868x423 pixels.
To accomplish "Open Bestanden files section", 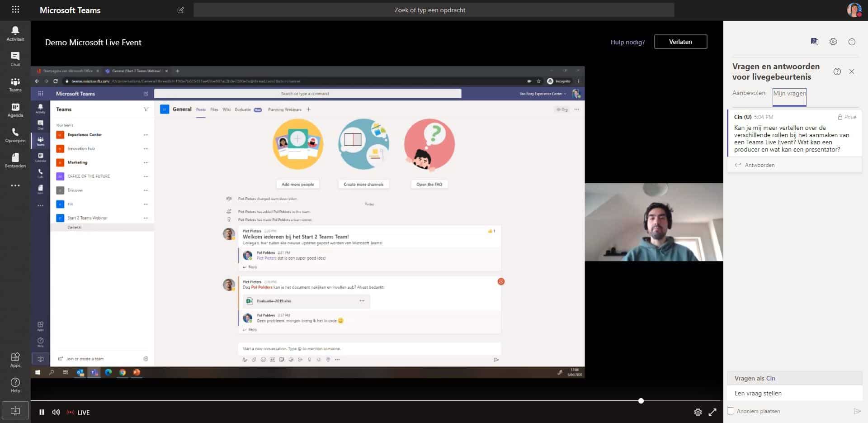I will [15, 160].
